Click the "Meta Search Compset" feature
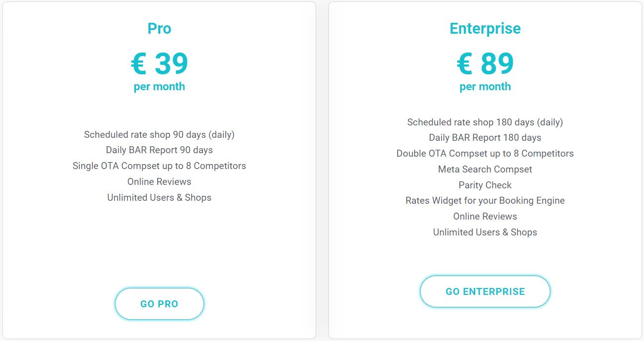Image resolution: width=644 pixels, height=341 pixels. point(485,170)
